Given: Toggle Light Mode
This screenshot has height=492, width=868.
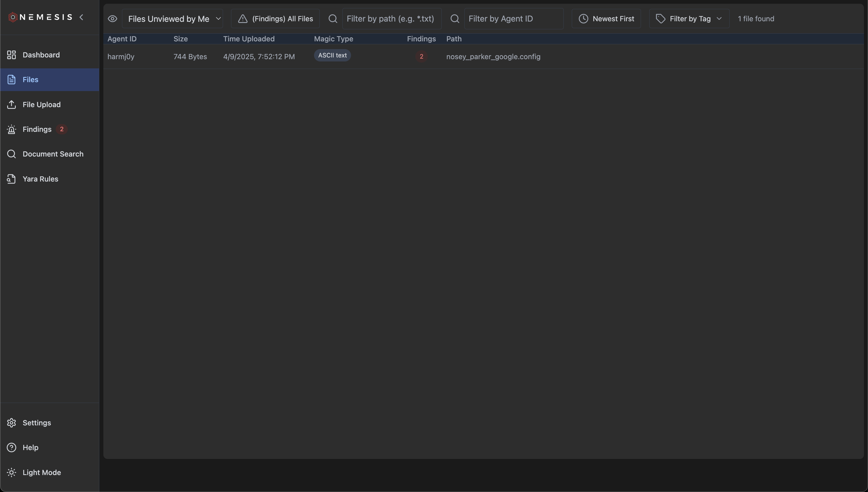Looking at the screenshot, I should [41, 472].
